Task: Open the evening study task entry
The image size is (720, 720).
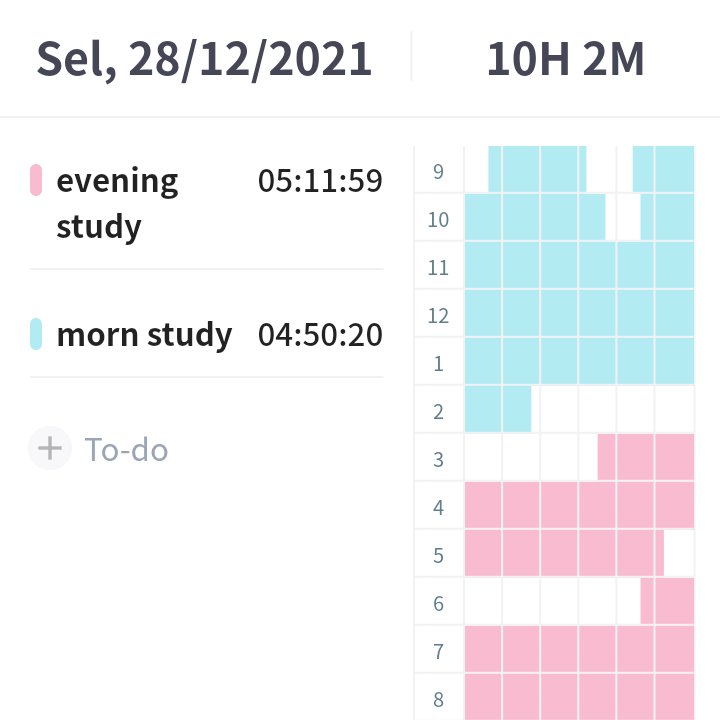Action: click(207, 203)
